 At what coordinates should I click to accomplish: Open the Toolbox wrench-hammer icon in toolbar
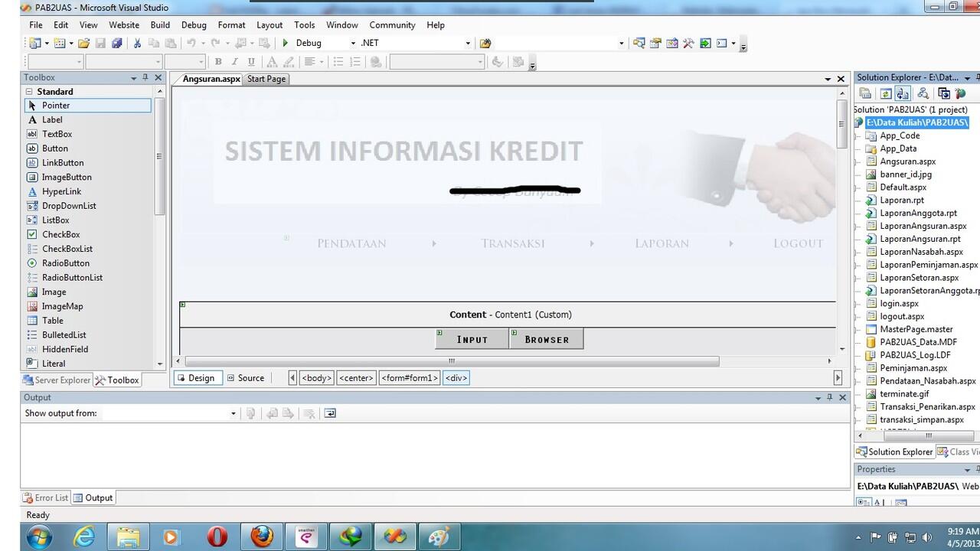pyautogui.click(x=688, y=43)
